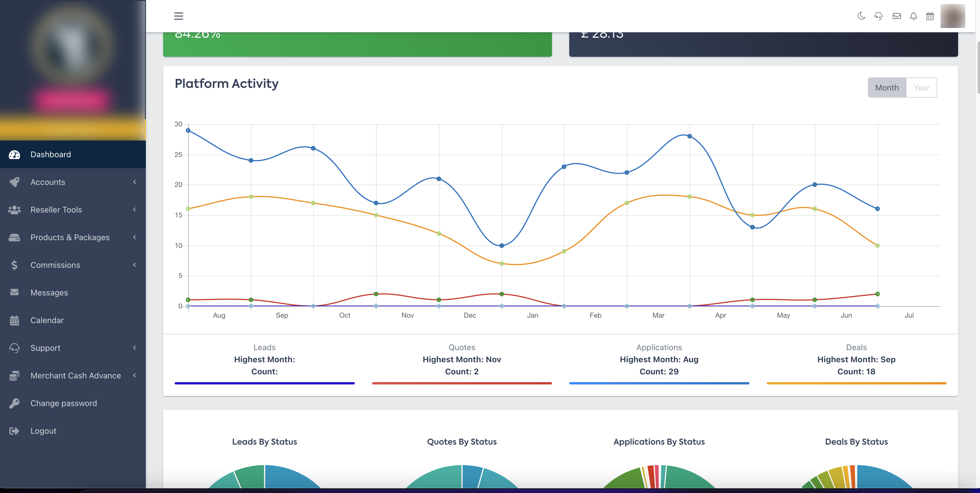Open notifications bell icon

pos(913,16)
